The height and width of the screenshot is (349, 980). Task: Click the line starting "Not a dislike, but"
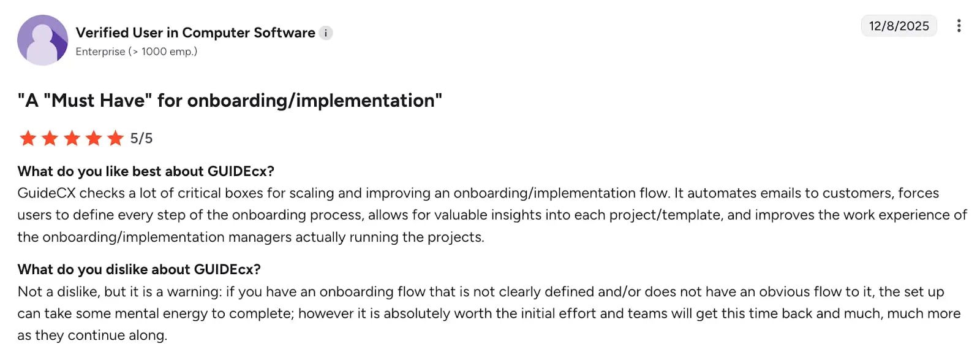(481, 291)
